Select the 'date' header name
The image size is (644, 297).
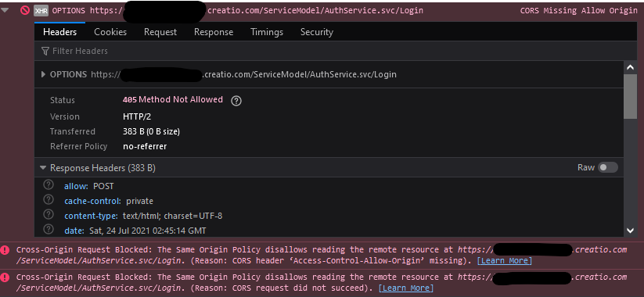pyautogui.click(x=74, y=231)
